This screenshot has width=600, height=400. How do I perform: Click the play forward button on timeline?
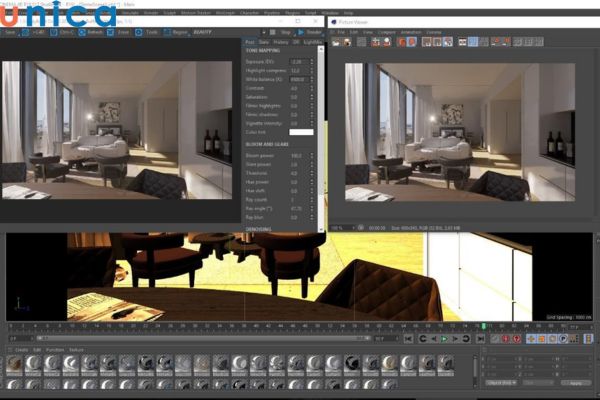coord(446,339)
